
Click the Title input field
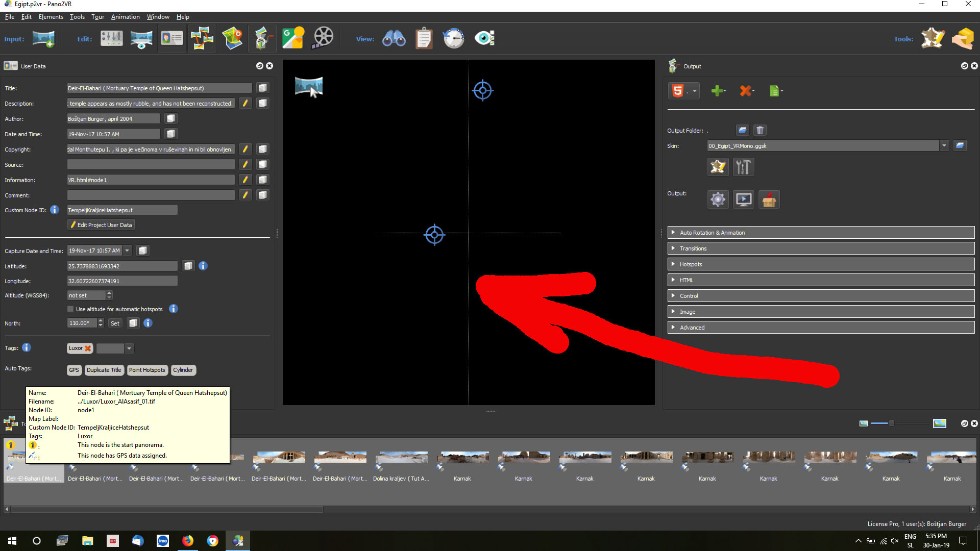coord(160,88)
